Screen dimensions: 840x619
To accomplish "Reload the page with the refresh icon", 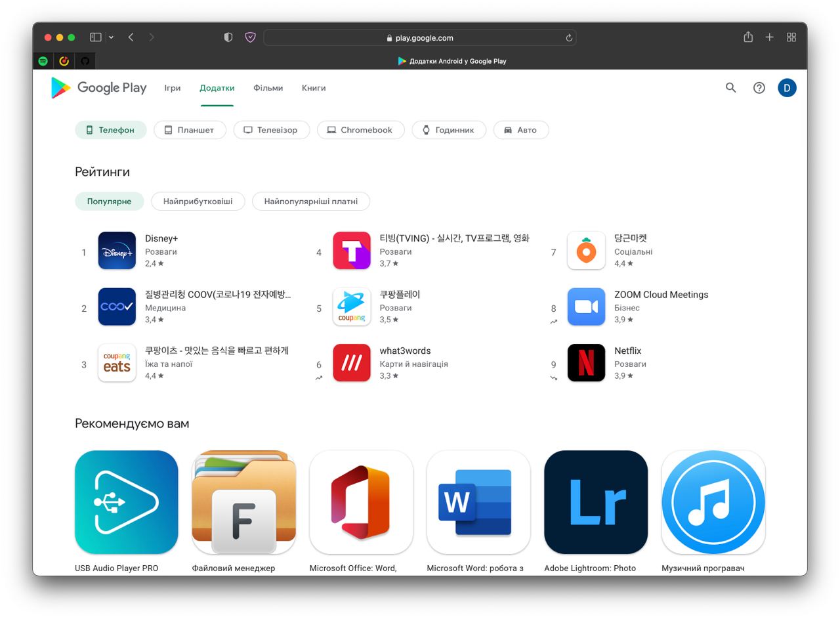I will pos(569,38).
